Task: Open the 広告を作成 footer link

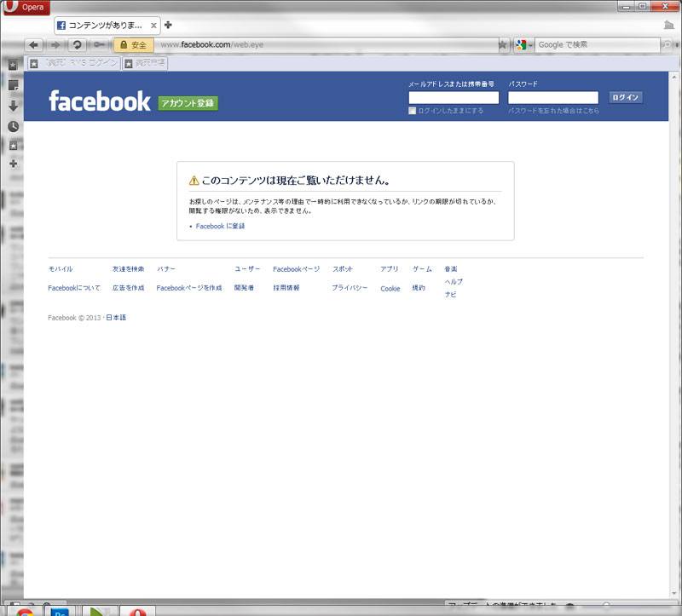Action: 129,288
